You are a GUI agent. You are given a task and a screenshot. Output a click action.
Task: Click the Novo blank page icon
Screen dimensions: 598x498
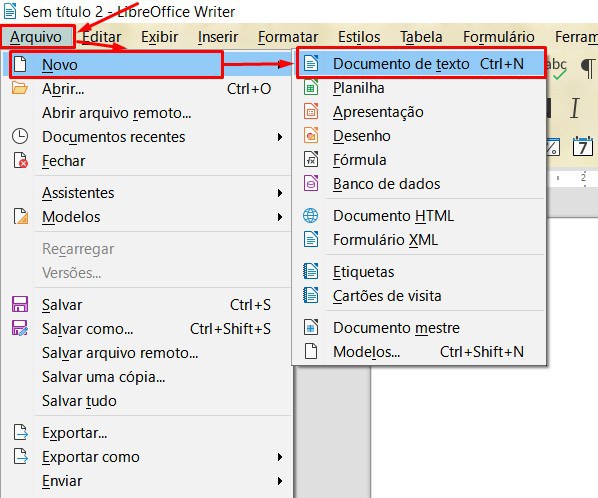[x=20, y=64]
